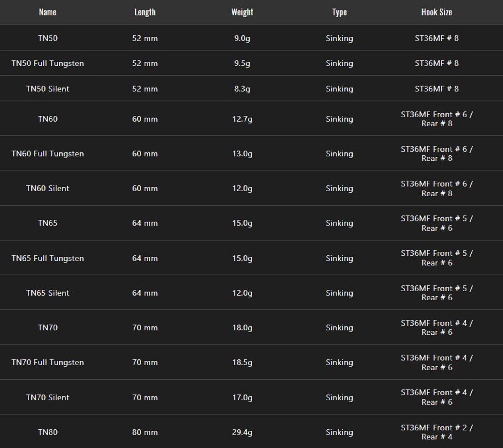Click the TN65 Silent name cell
The width and height of the screenshot is (503, 448).
click(48, 293)
